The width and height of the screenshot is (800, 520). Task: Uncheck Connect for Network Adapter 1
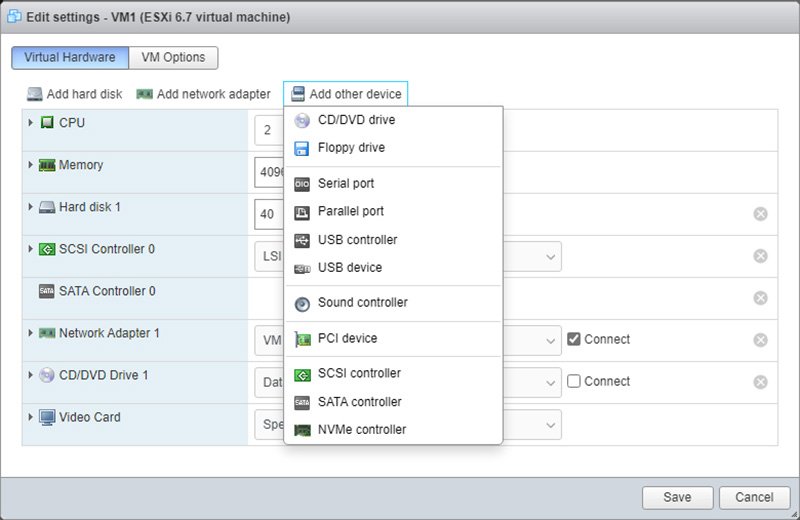tap(573, 339)
